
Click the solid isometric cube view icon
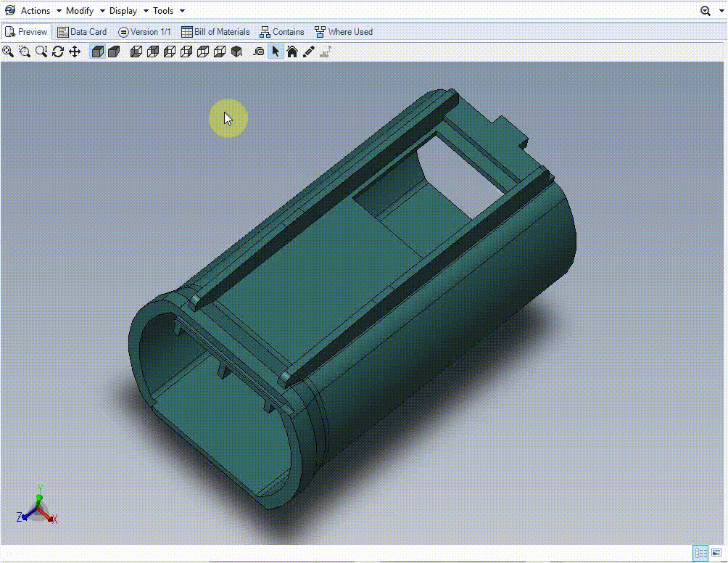[x=236, y=52]
